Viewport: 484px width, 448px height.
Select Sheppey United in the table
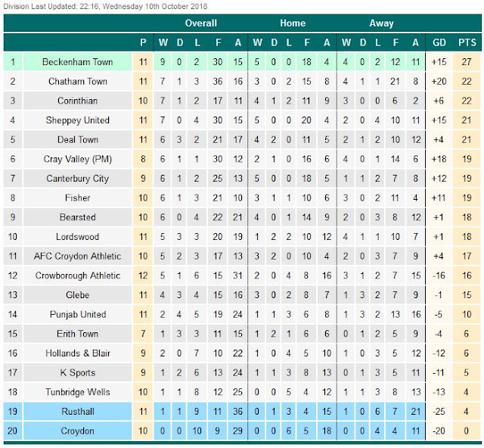(x=77, y=120)
